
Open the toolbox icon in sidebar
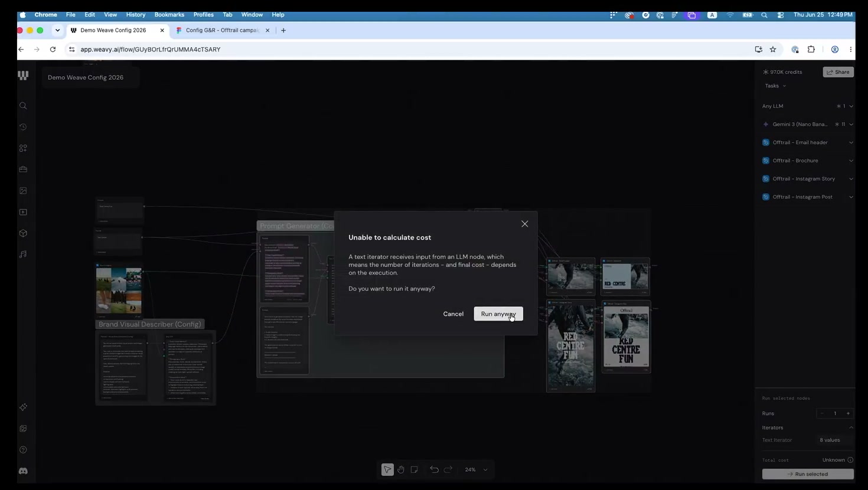click(x=23, y=169)
